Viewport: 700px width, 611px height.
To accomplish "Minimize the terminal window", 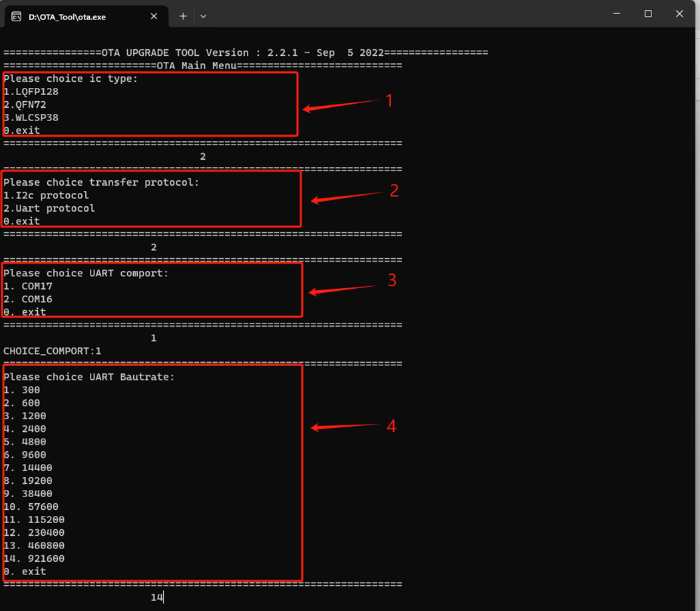I will (x=617, y=14).
